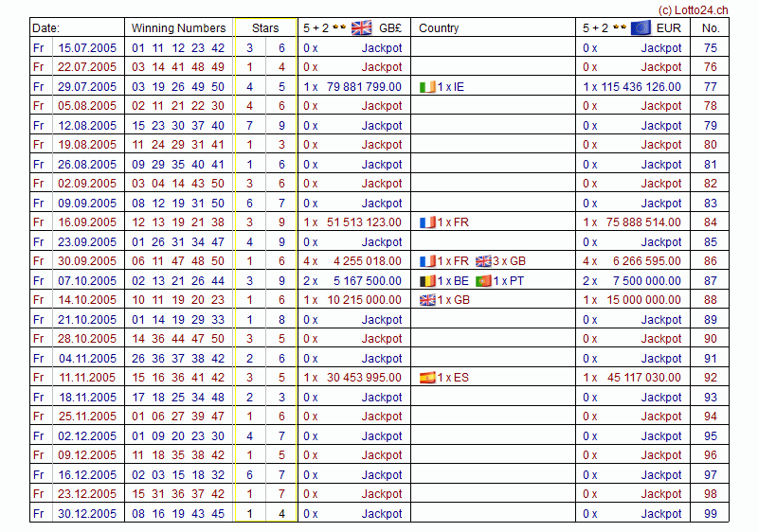This screenshot has width=758, height=532.
Task: Click the EU flag in the EUR header
Action: tap(641, 27)
